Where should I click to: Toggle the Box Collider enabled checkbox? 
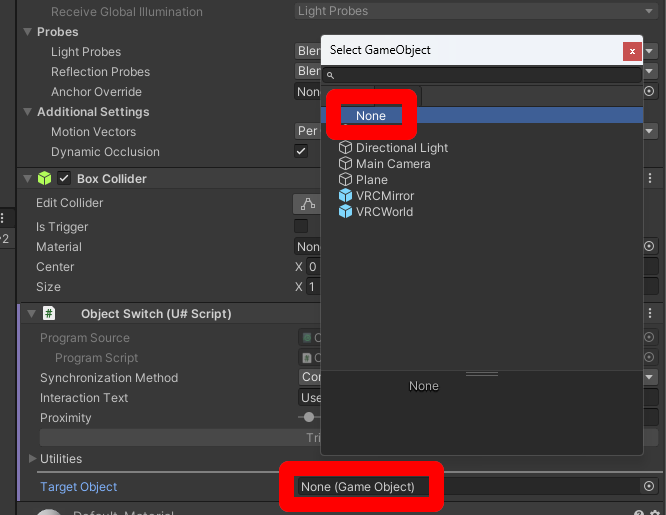point(64,178)
